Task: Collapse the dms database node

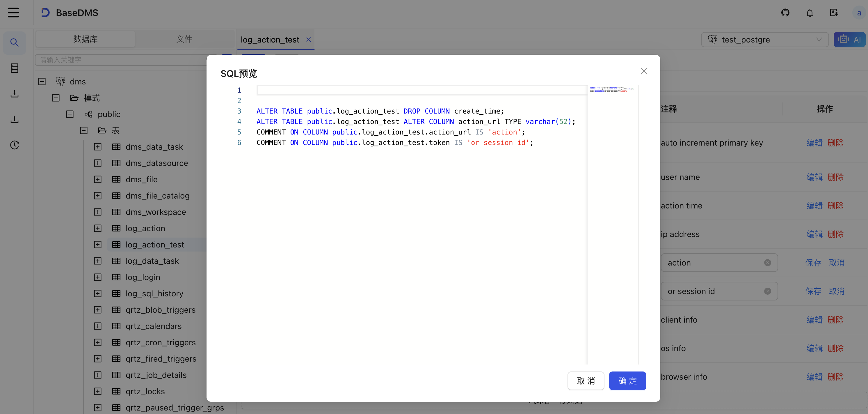Action: point(42,82)
